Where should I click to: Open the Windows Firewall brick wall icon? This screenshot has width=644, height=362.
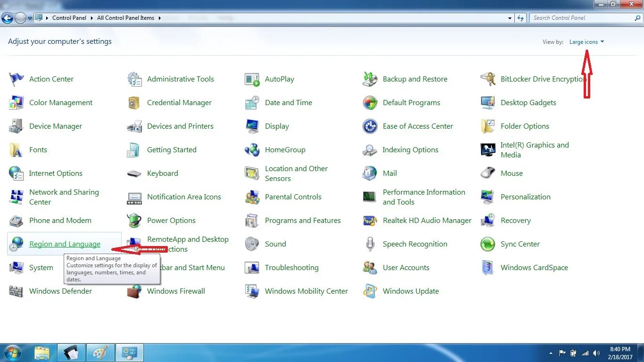pyautogui.click(x=134, y=291)
